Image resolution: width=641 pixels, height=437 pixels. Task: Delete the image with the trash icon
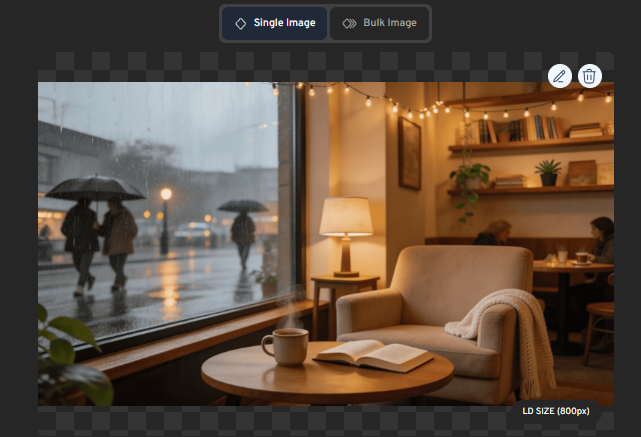pyautogui.click(x=590, y=76)
